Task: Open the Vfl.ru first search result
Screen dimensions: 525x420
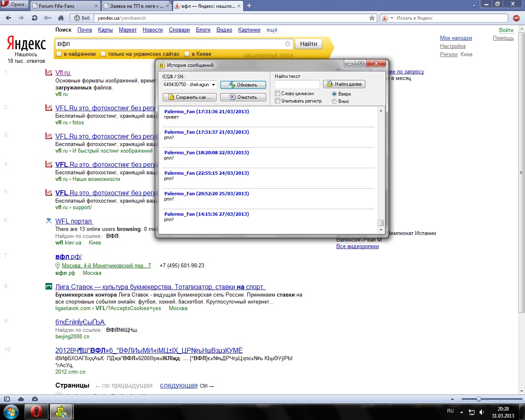Action: pyautogui.click(x=63, y=73)
